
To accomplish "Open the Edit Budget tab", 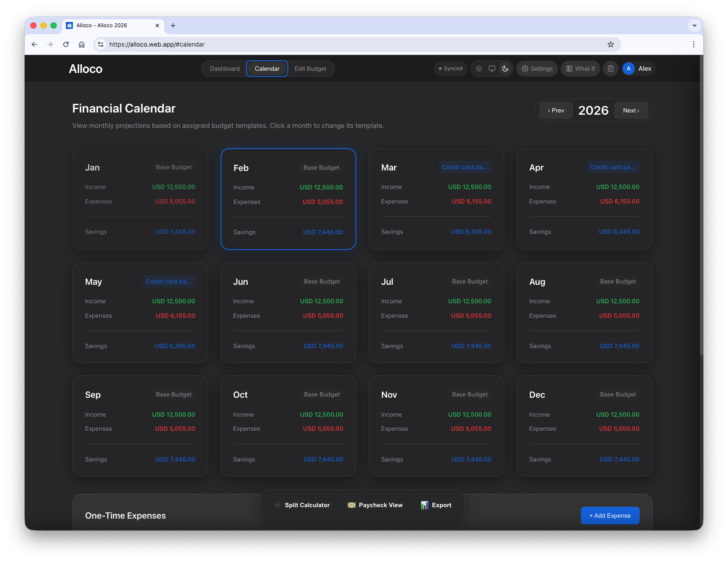I will click(310, 69).
